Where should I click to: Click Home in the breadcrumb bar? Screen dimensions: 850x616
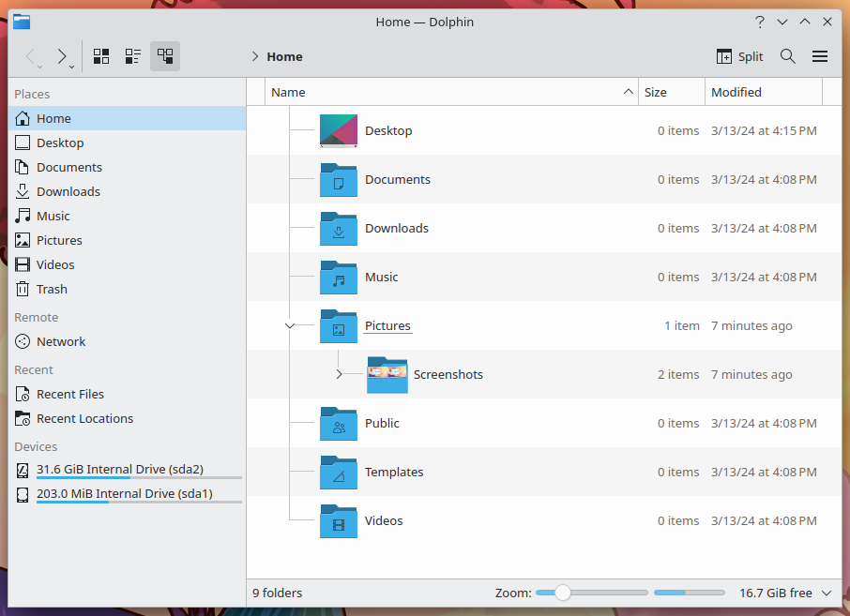pyautogui.click(x=284, y=56)
